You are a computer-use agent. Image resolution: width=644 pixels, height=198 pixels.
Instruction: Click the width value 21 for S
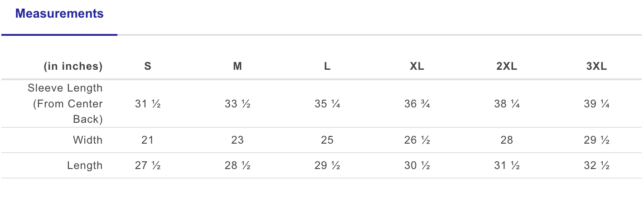(148, 140)
